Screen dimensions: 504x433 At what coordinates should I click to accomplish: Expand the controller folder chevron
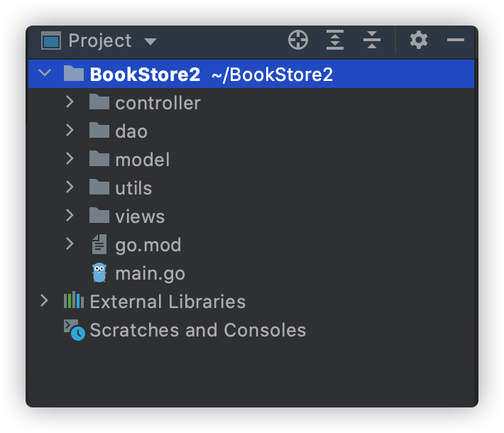(70, 102)
